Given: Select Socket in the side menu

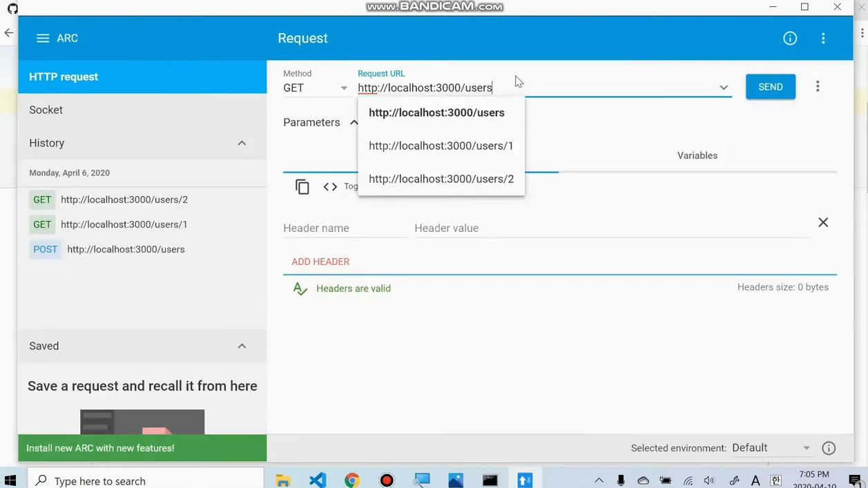Looking at the screenshot, I should click(142, 110).
